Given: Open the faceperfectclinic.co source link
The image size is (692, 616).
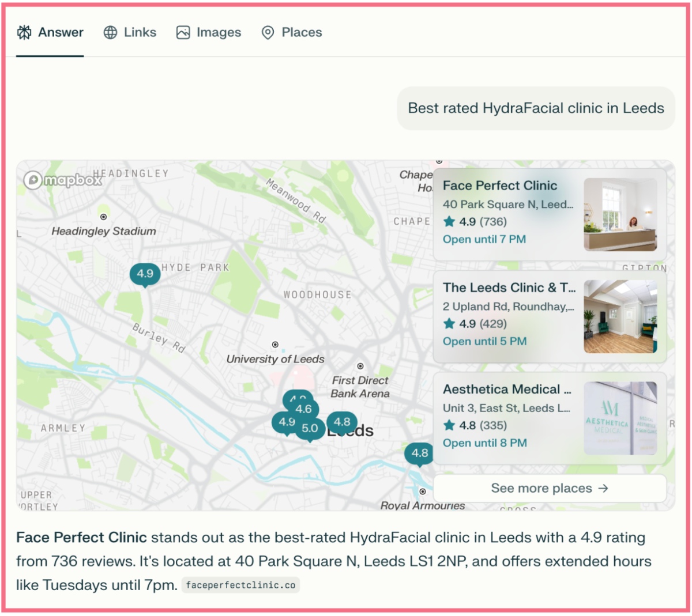Looking at the screenshot, I should (x=240, y=584).
